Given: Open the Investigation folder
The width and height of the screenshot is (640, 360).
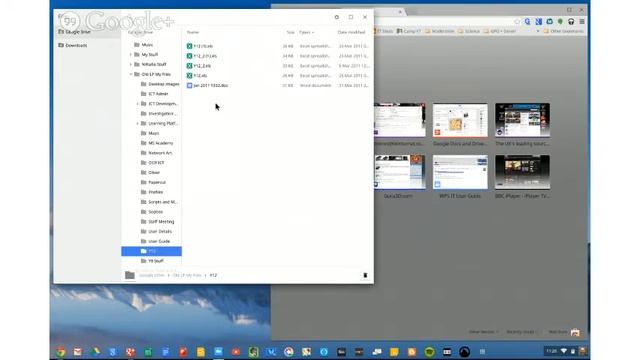Looking at the screenshot, I should click(159, 113).
